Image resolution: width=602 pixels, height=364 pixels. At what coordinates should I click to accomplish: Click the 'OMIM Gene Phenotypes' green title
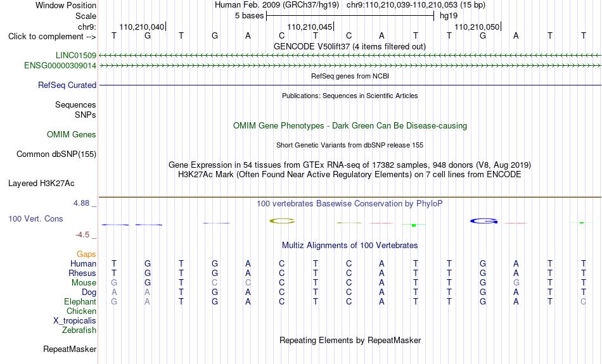(x=350, y=126)
